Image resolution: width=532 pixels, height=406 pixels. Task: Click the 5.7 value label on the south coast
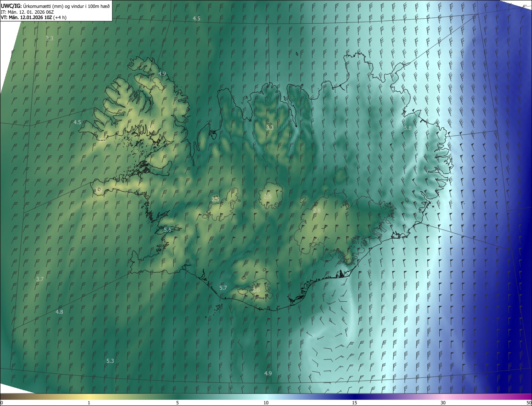[x=223, y=288]
